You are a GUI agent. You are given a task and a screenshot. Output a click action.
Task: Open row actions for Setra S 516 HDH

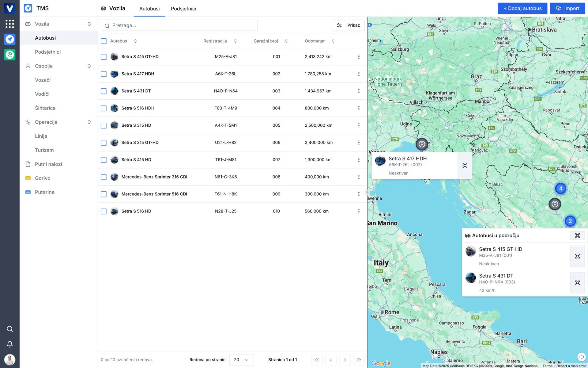coord(359,108)
